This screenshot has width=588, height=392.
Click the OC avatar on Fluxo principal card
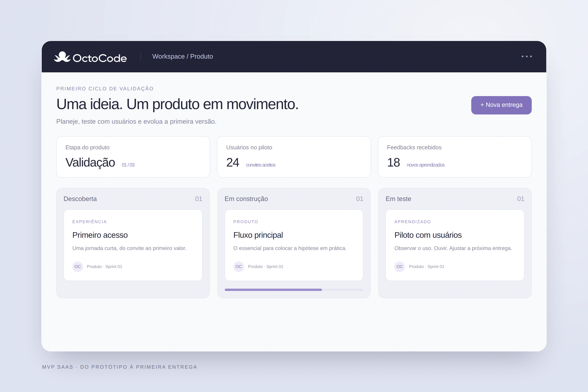(238, 266)
